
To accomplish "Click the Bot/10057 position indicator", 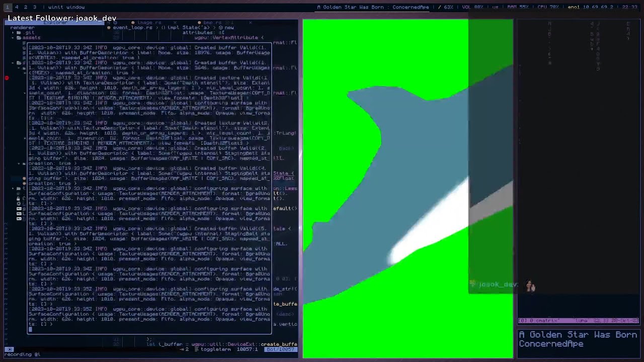I will (x=281, y=349).
